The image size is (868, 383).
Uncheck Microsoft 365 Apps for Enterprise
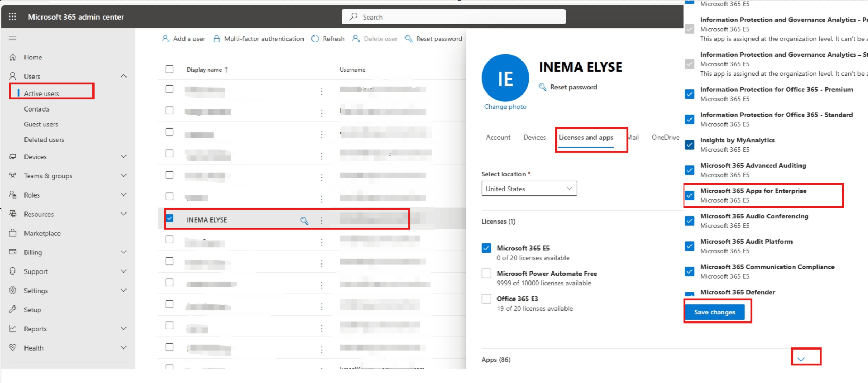[689, 195]
